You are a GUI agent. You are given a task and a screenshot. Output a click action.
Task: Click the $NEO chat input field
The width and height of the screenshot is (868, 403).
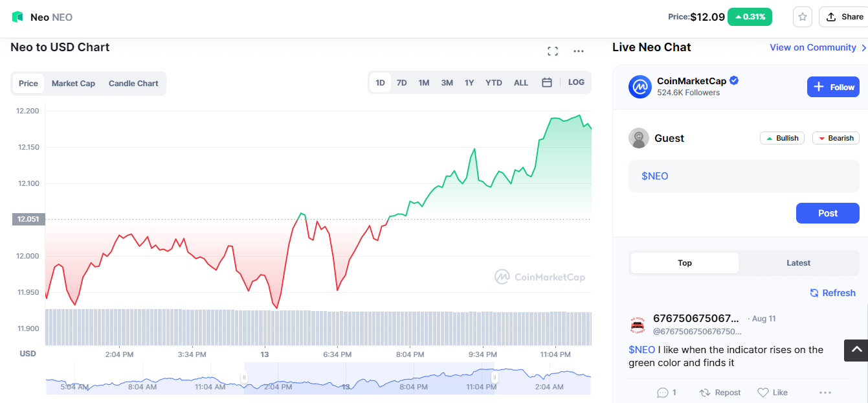pyautogui.click(x=744, y=176)
